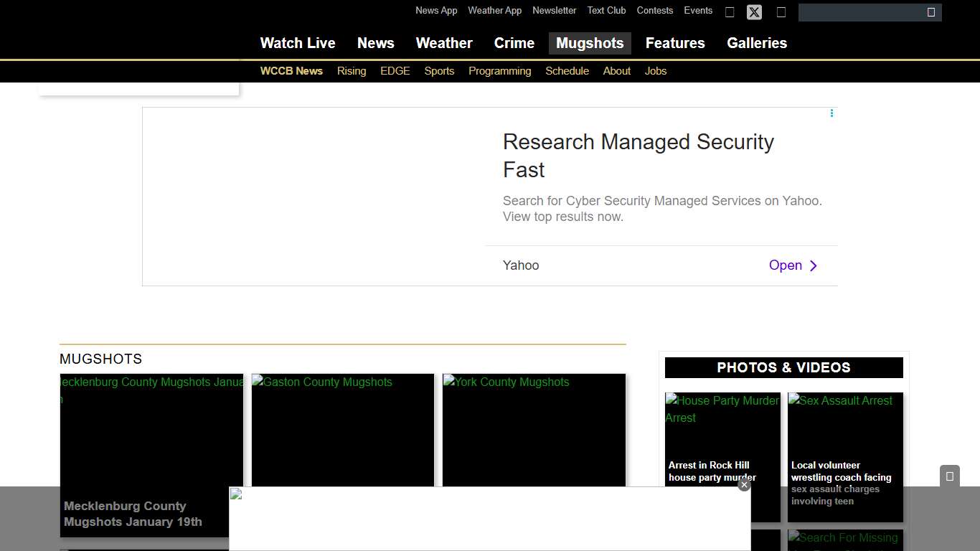Click the social icon right of X
This screenshot has width=980, height=551.
click(781, 12)
